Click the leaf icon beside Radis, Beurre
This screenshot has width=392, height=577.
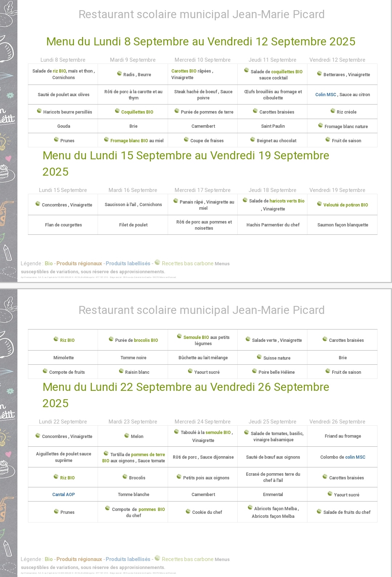coord(119,74)
